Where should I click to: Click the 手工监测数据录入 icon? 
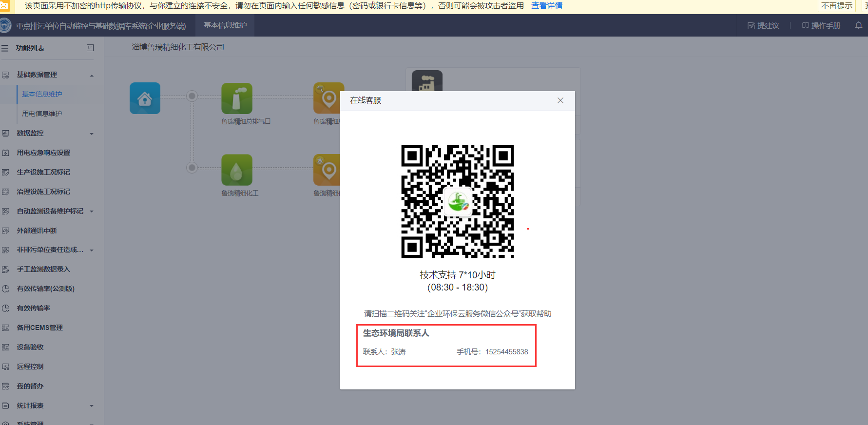(x=6, y=269)
